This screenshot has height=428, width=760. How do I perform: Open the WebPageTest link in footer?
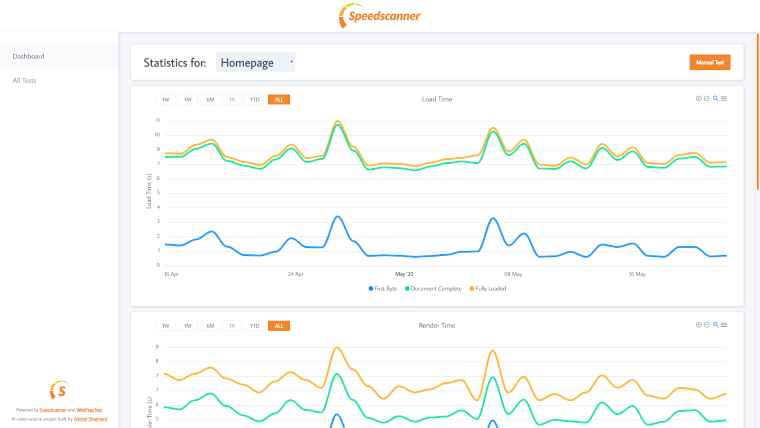[x=89, y=410]
